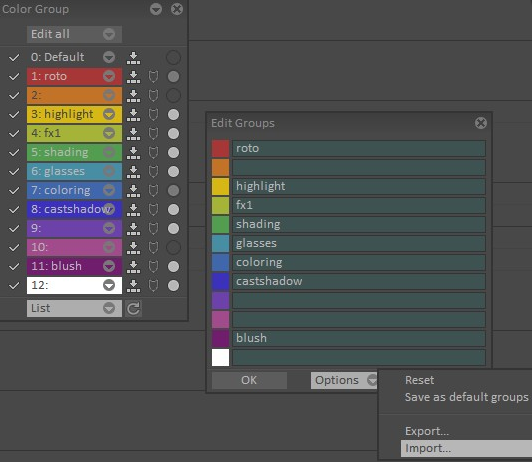Confirm Edit Groups with the OK button

pos(249,380)
